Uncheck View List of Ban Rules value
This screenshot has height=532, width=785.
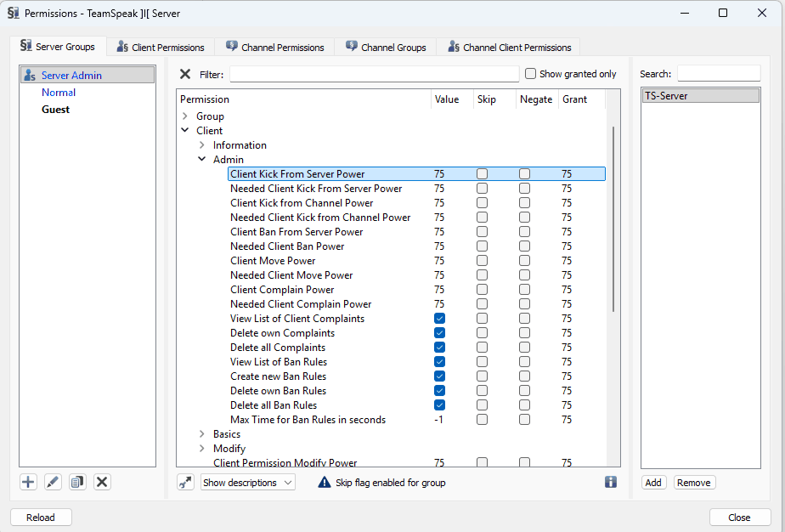point(439,362)
